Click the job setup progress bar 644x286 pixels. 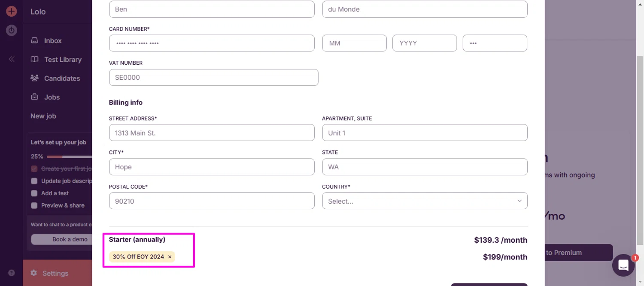69,157
